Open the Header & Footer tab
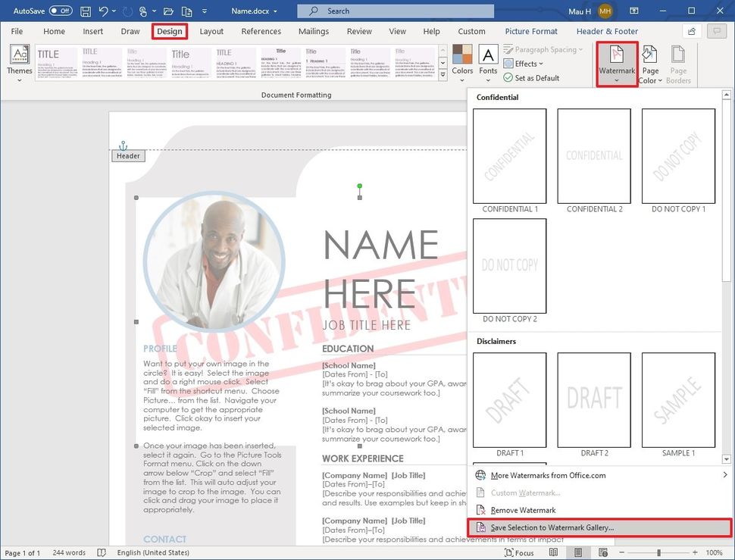The width and height of the screenshot is (735, 560). pyautogui.click(x=606, y=31)
